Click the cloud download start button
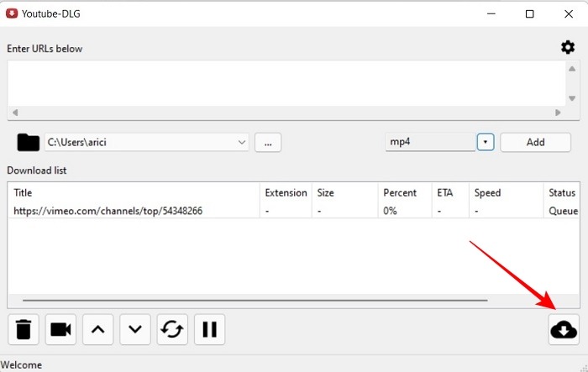The height and width of the screenshot is (372, 588). click(x=563, y=330)
